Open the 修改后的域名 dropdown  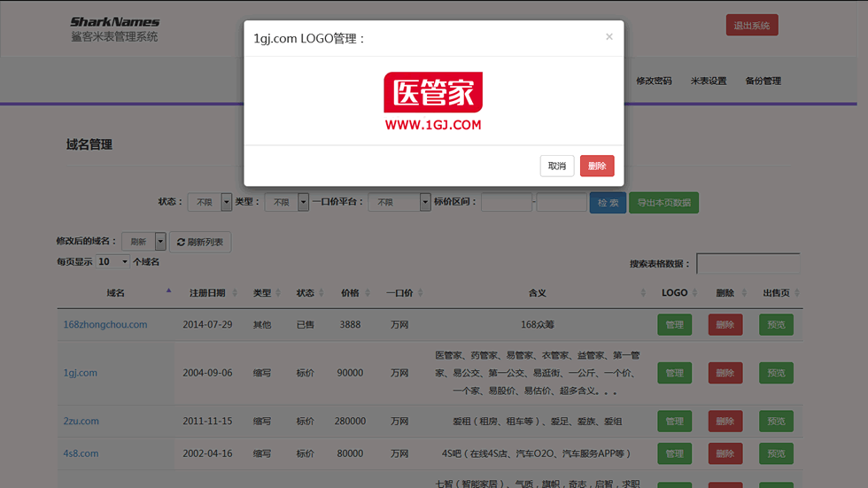(143, 241)
